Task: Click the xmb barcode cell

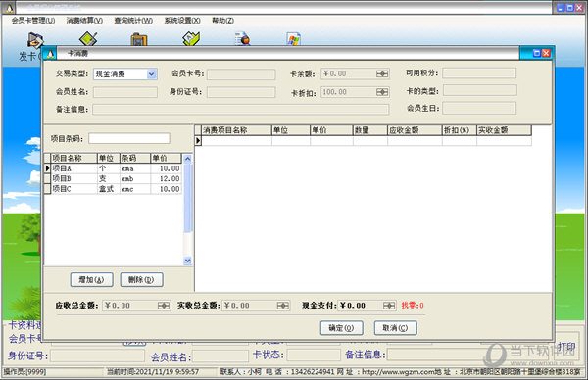Action: (x=135, y=179)
